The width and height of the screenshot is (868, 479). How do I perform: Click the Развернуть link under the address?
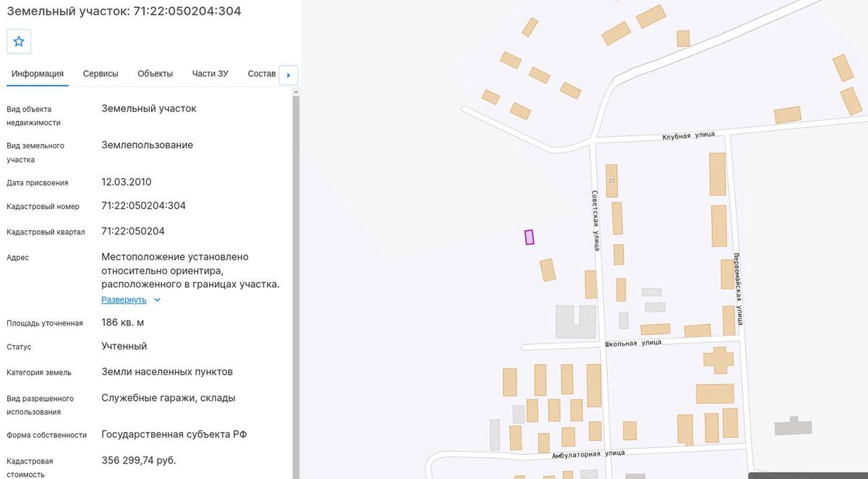pos(124,300)
